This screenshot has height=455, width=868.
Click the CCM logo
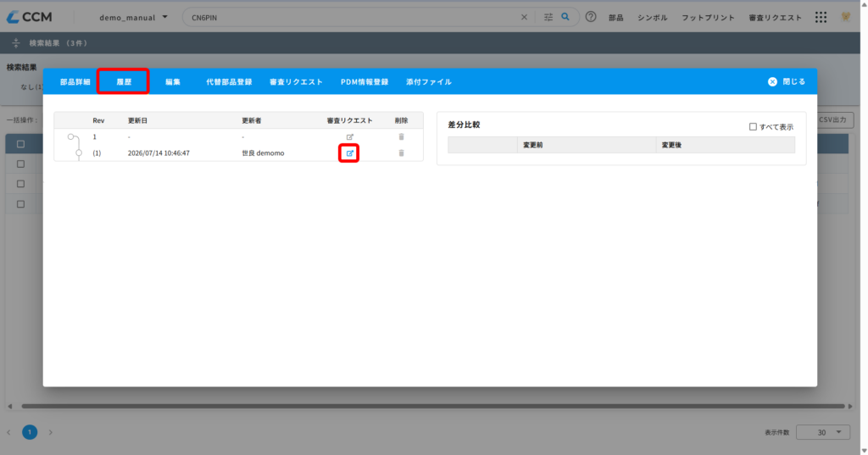click(30, 17)
